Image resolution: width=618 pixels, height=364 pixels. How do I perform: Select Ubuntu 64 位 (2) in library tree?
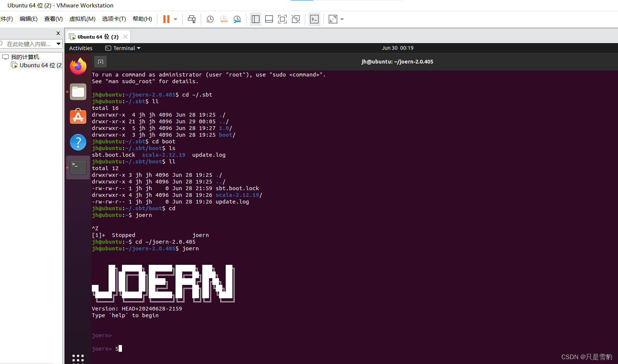click(x=40, y=65)
